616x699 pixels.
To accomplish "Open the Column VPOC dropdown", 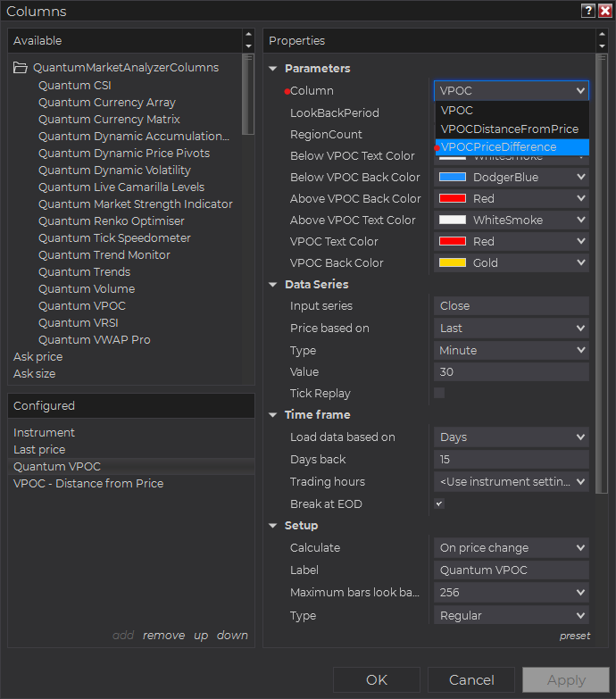I will pos(512,91).
